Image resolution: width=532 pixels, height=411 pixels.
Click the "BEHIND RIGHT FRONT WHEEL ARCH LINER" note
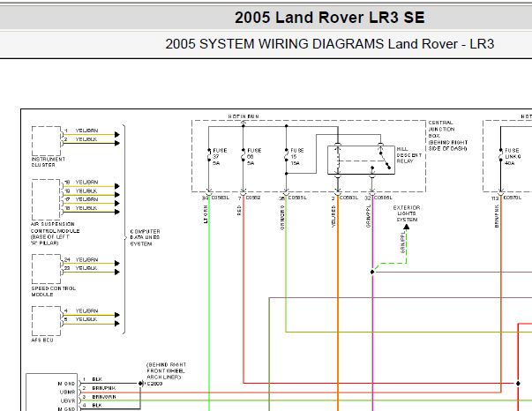(x=166, y=370)
